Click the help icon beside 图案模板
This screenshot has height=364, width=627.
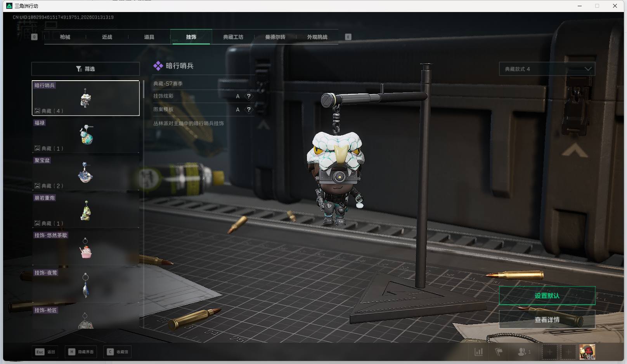pyautogui.click(x=249, y=109)
